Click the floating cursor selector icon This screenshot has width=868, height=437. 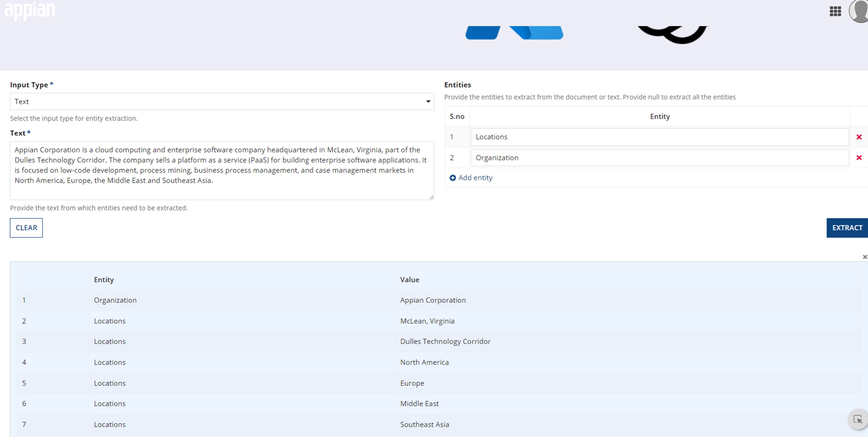point(858,420)
